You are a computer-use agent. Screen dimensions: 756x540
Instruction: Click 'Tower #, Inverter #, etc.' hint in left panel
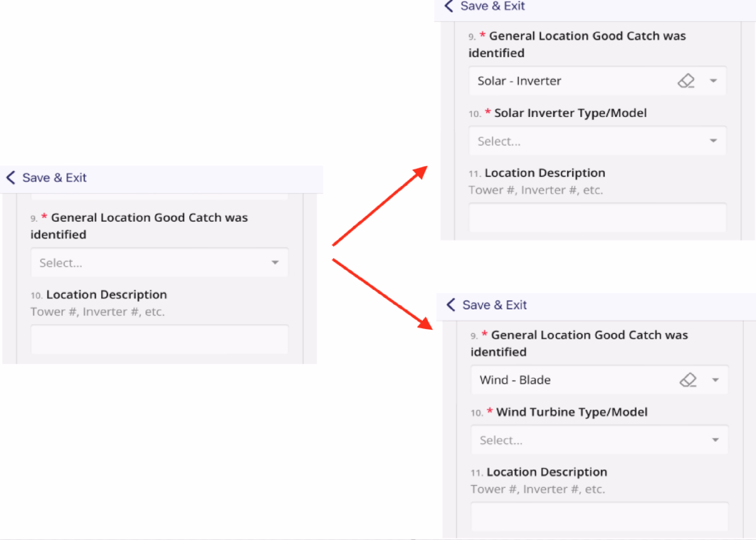[x=98, y=312]
